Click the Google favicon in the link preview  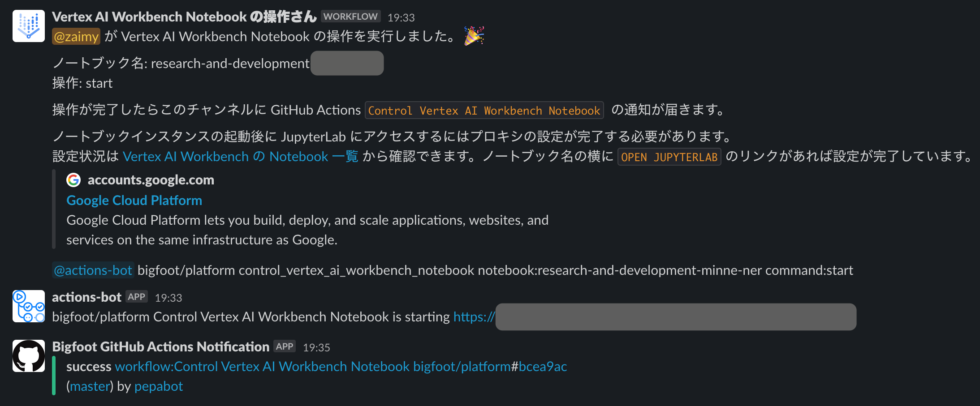click(74, 180)
